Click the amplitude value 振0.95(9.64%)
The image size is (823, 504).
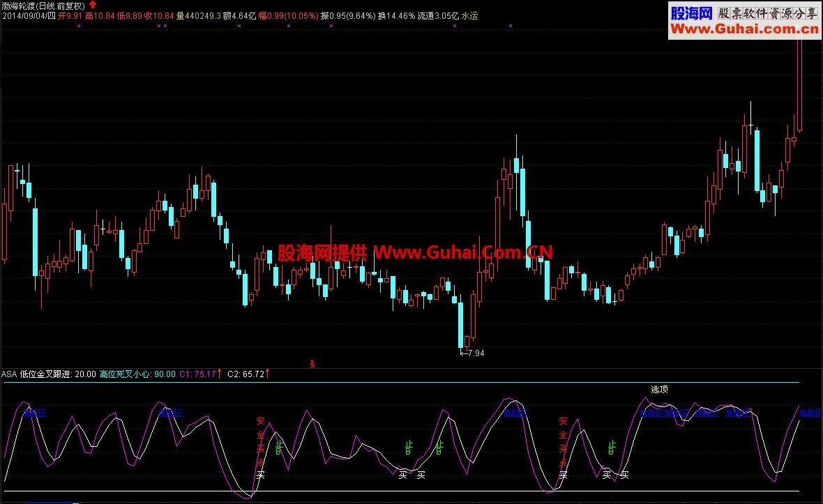click(x=348, y=16)
